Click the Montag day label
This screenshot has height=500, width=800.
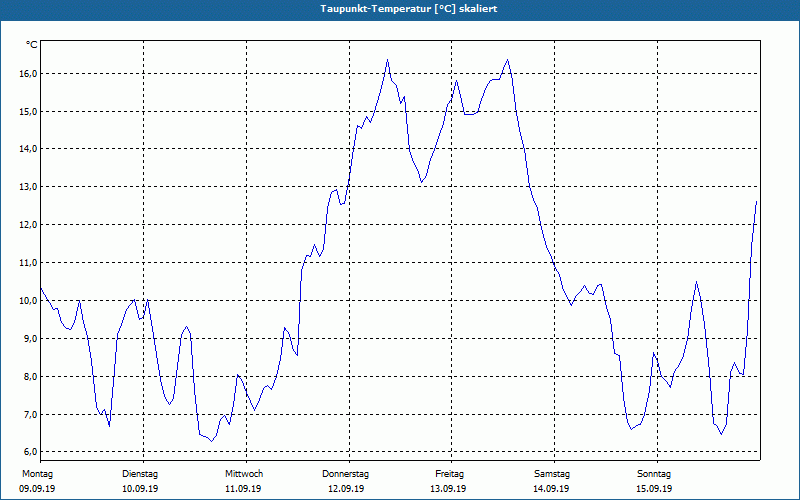point(37,474)
